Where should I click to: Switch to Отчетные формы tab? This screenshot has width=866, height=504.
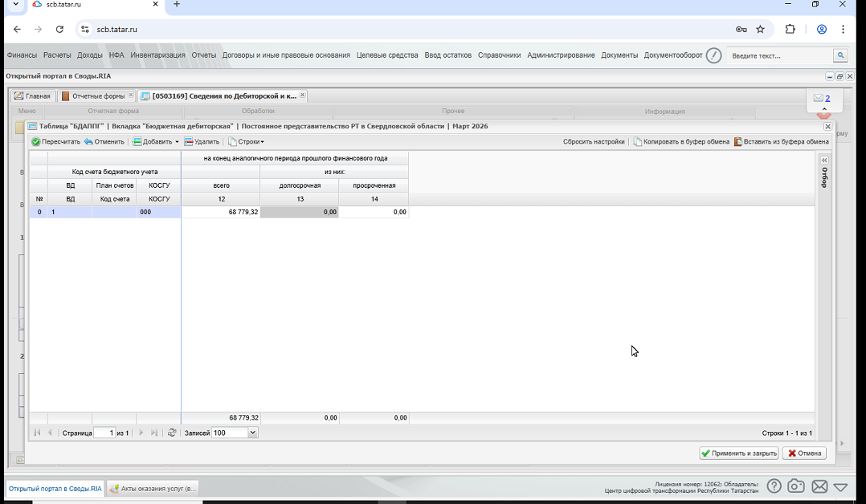94,96
